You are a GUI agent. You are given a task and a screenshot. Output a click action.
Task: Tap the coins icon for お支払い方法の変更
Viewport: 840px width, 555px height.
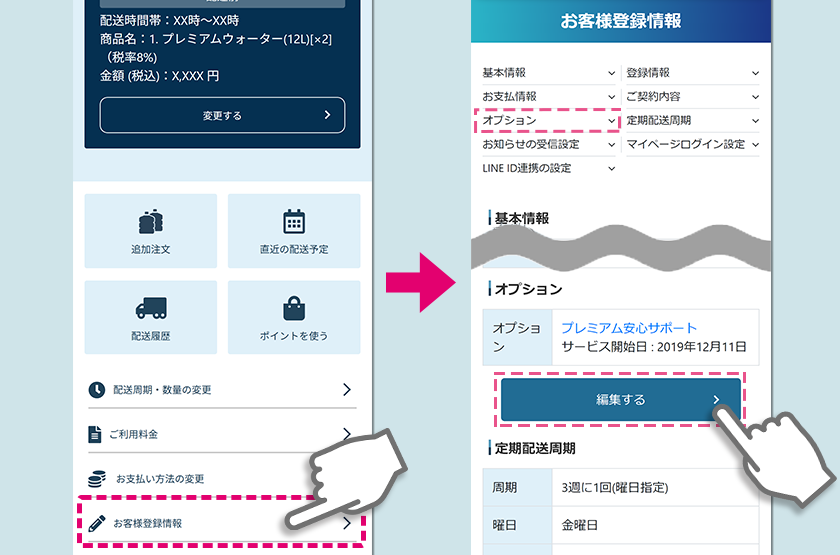(97, 479)
